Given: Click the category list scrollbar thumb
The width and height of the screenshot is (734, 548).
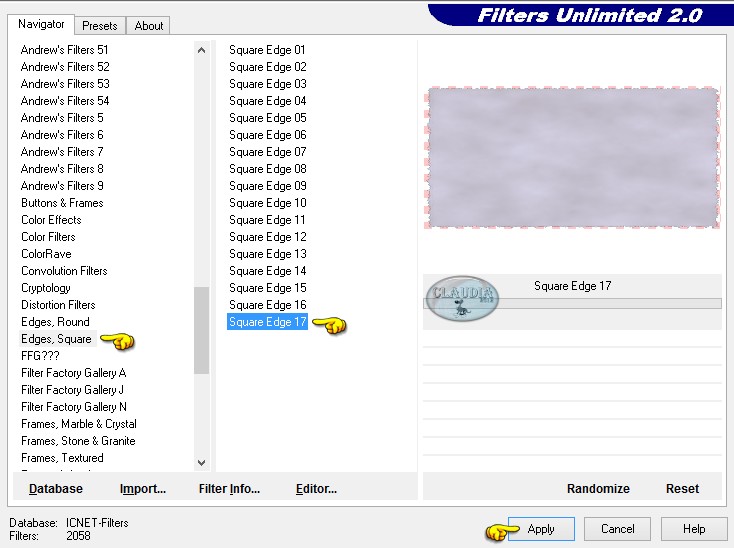Looking at the screenshot, I should pyautogui.click(x=201, y=330).
